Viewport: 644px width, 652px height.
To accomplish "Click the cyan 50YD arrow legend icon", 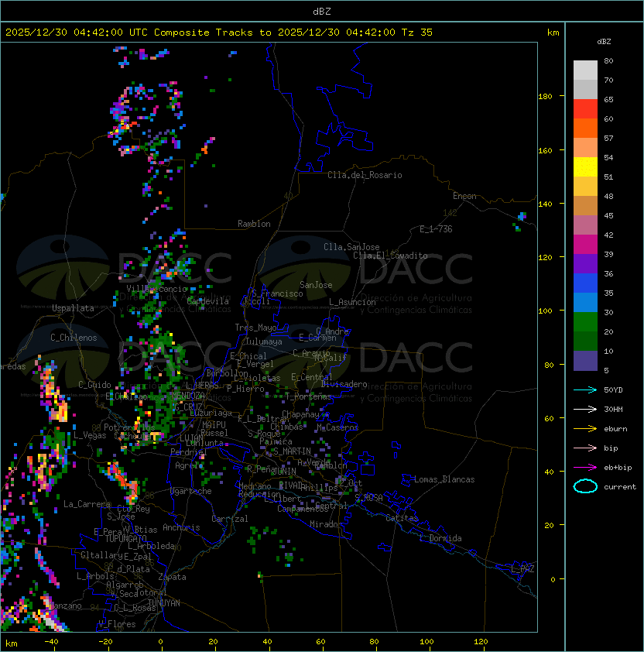I will [x=585, y=390].
